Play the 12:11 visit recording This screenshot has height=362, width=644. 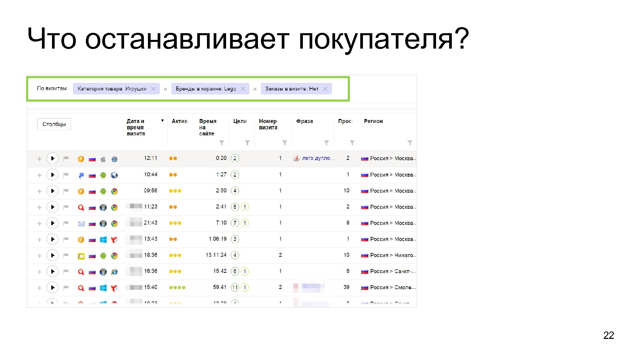(x=52, y=159)
